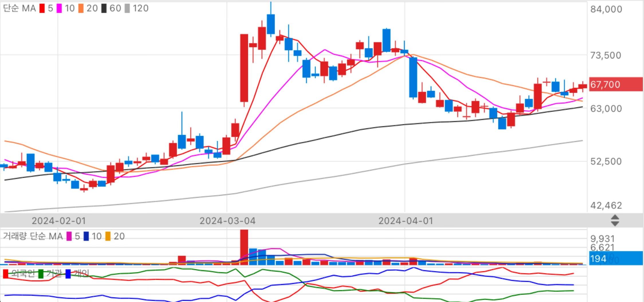Click the big blue candle right after 2024-04-01

[x=413, y=77]
